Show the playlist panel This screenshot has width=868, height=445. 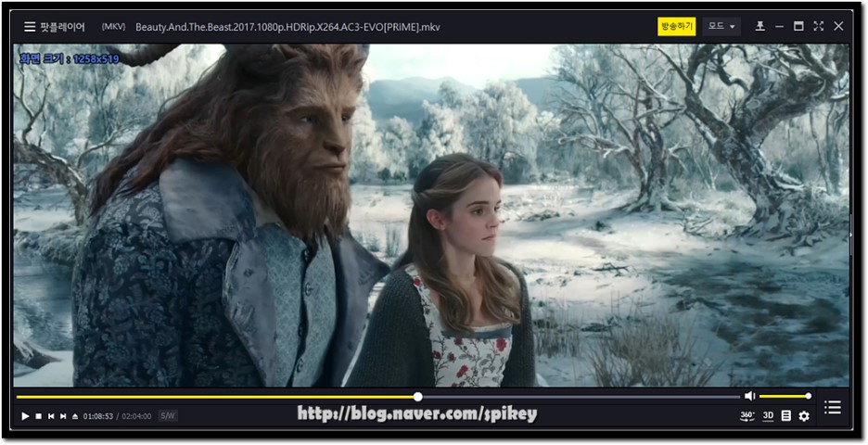click(x=832, y=407)
